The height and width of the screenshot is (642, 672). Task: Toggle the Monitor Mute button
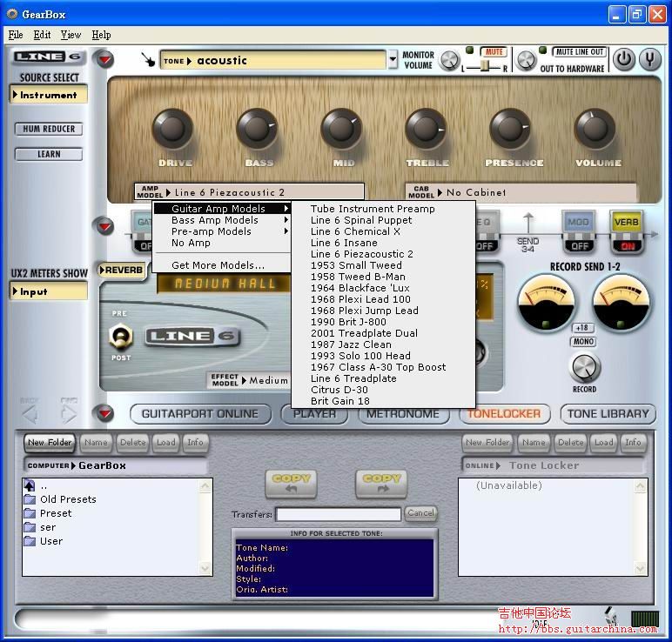click(494, 52)
